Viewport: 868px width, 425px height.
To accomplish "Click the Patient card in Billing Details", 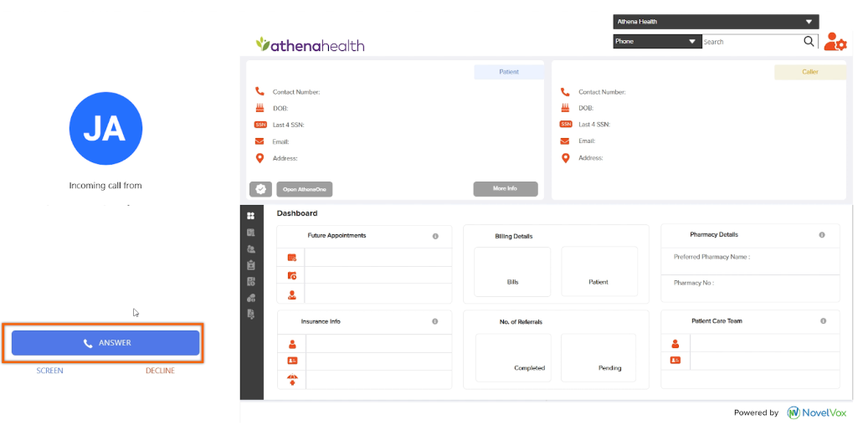I will 599,272.
